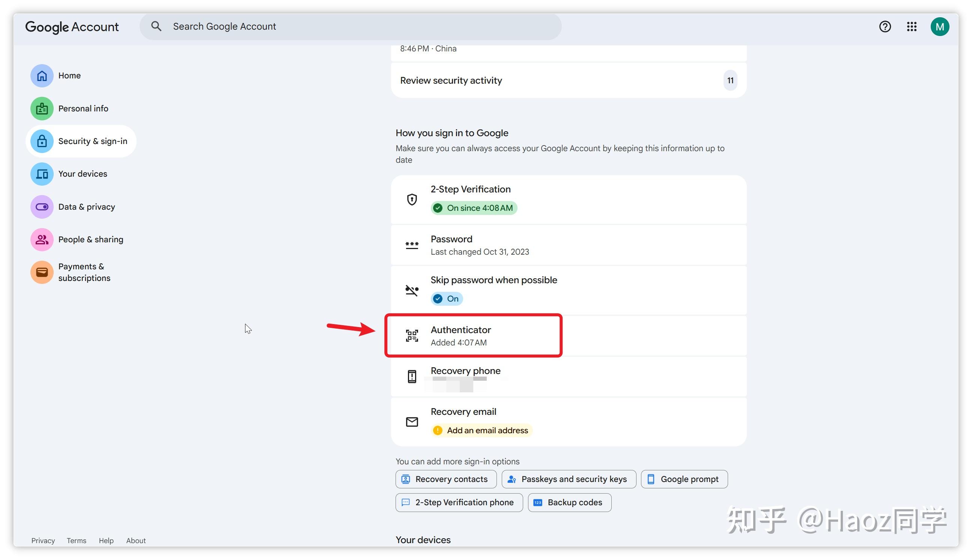This screenshot has width=972, height=560.
Task: Go to People & sharing section
Action: [x=90, y=240]
